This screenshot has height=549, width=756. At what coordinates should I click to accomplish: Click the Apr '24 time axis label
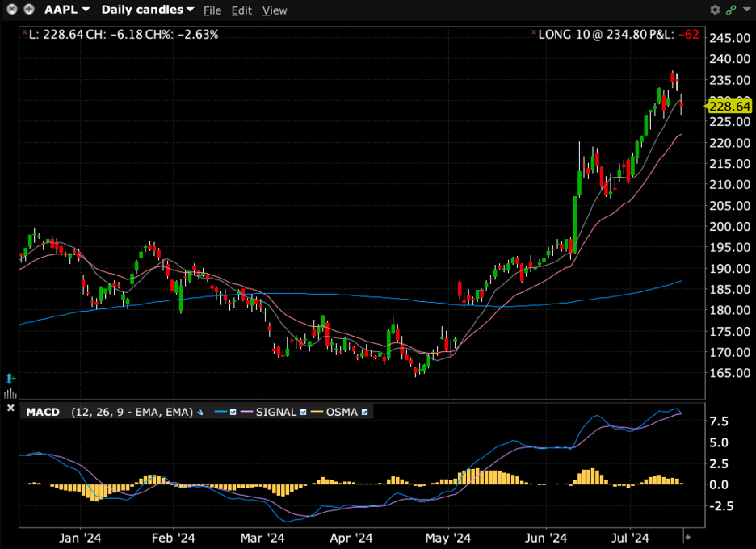[351, 538]
